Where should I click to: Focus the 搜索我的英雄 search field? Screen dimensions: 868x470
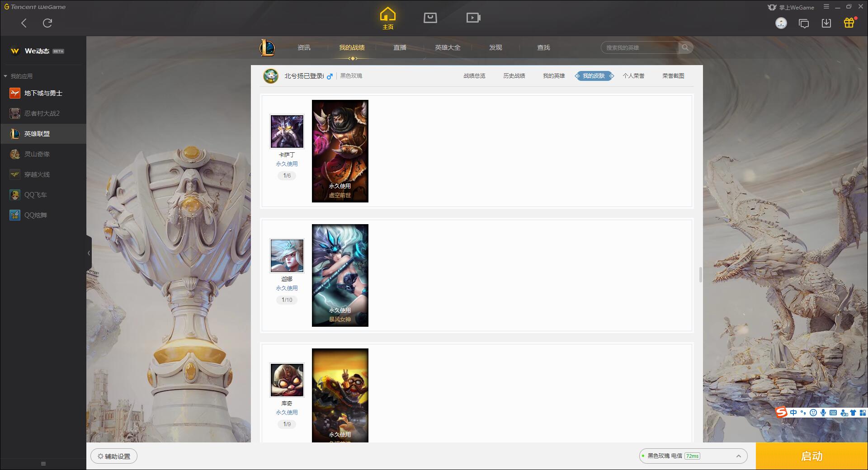coord(640,47)
